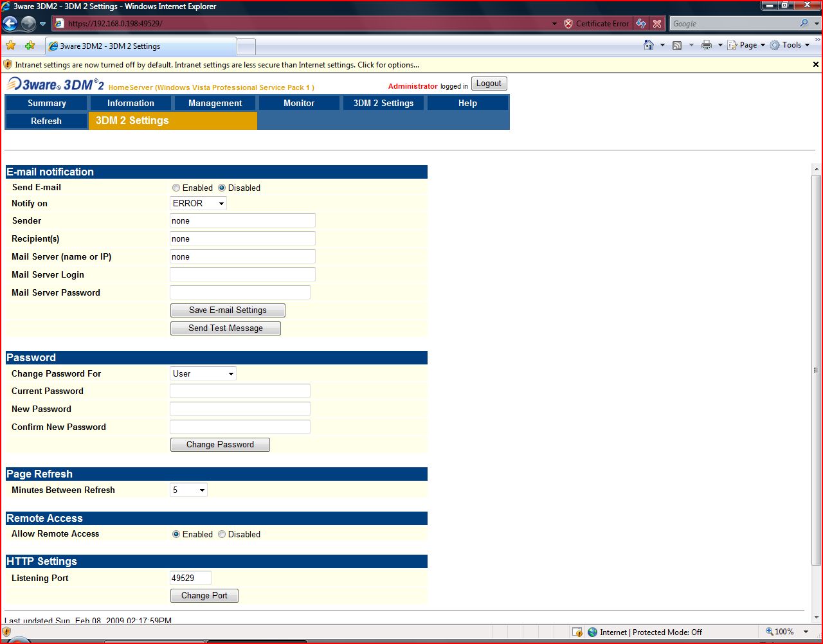
Task: Open the Monitor menu tab
Action: click(x=299, y=103)
